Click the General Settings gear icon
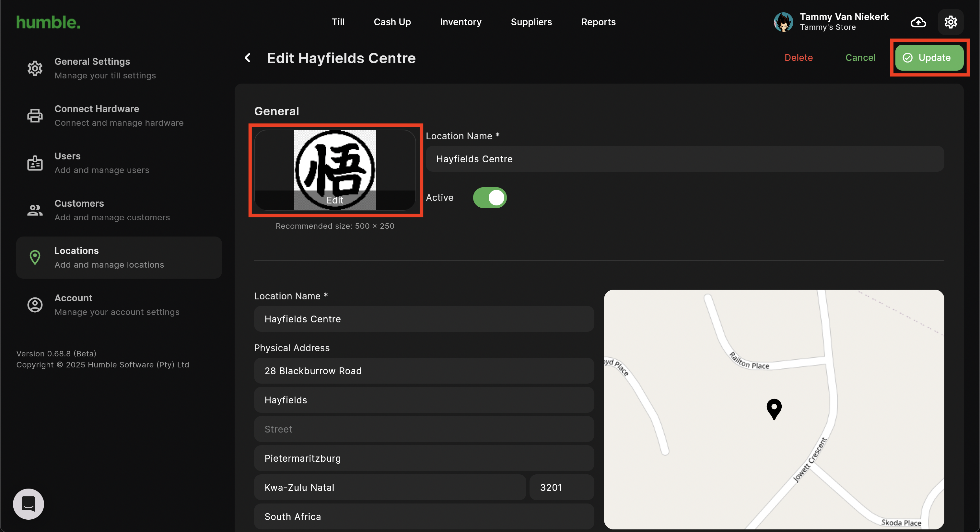 [35, 68]
